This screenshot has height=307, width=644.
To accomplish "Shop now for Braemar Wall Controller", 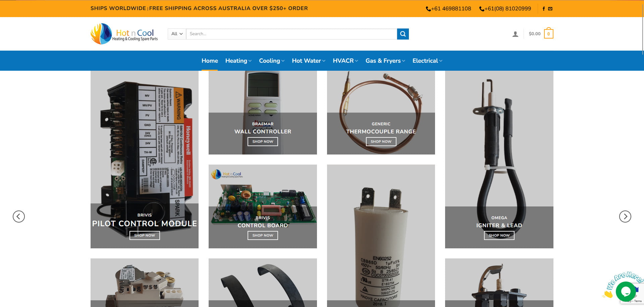I will tap(263, 141).
